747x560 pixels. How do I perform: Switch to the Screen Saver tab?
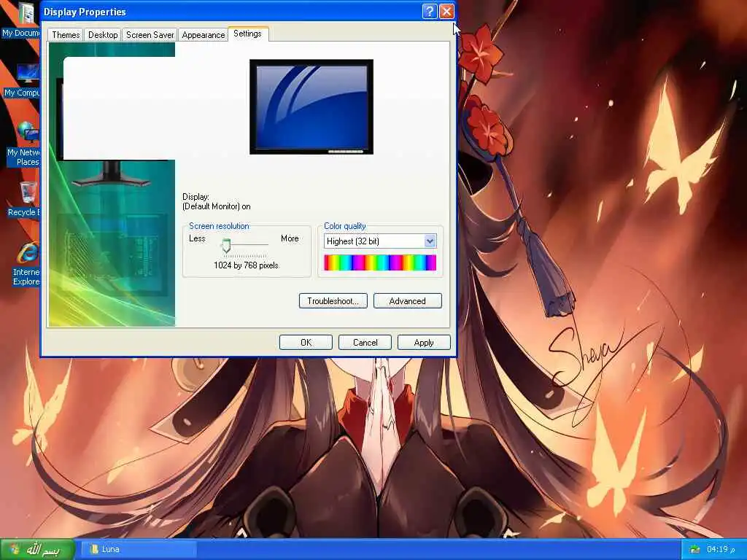[150, 35]
